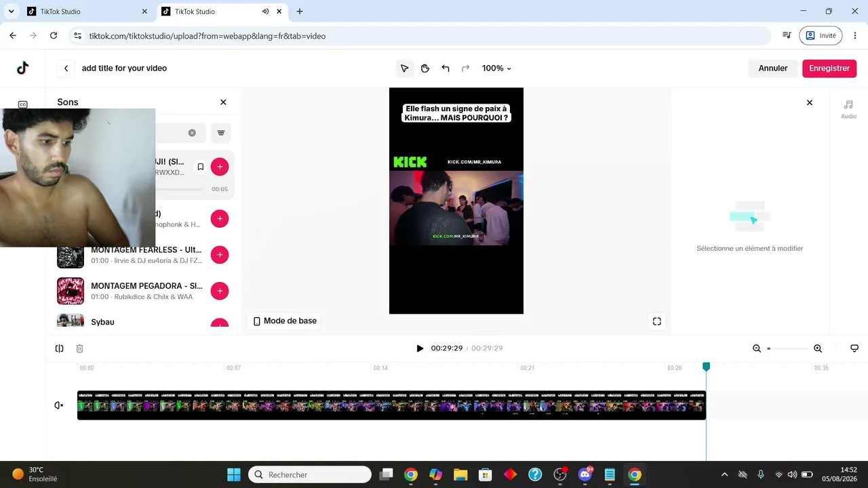Close the Sons panel
This screenshot has width=868, height=488.
tap(223, 102)
